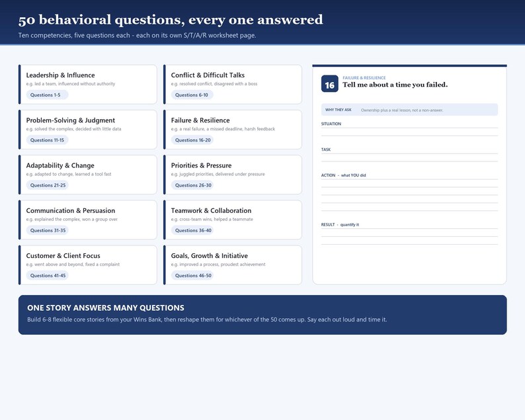Open the Failure & Resilience card title
The image size is (525, 420).
(200, 120)
